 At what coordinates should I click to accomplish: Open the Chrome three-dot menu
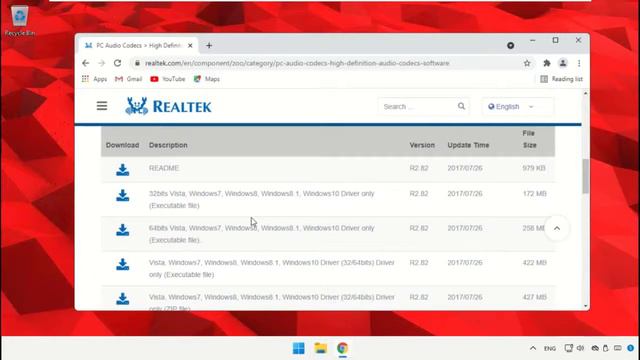pos(579,63)
